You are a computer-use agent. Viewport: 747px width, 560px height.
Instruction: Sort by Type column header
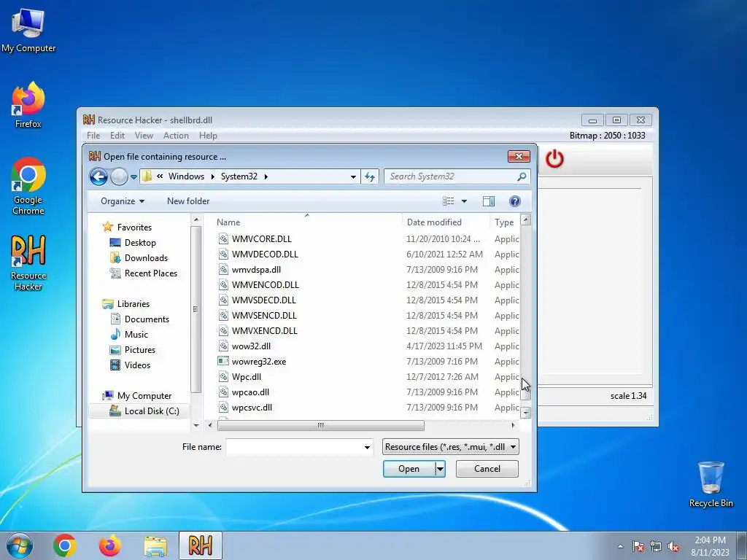coord(505,222)
